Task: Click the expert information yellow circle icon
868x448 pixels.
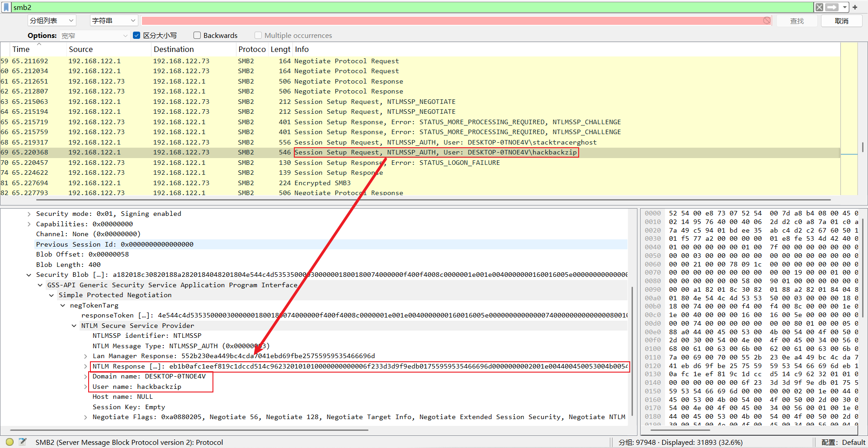Action: [x=9, y=442]
